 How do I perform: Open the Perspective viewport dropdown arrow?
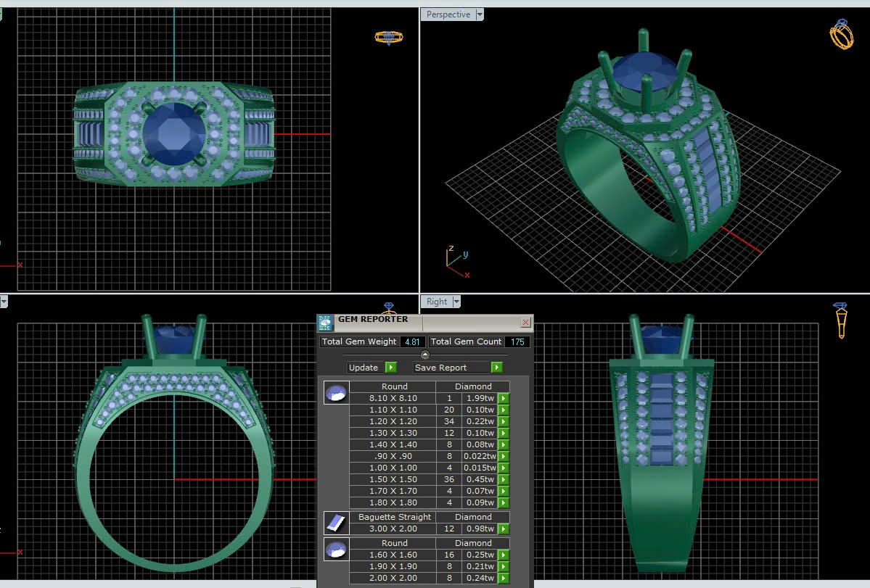pyautogui.click(x=479, y=15)
